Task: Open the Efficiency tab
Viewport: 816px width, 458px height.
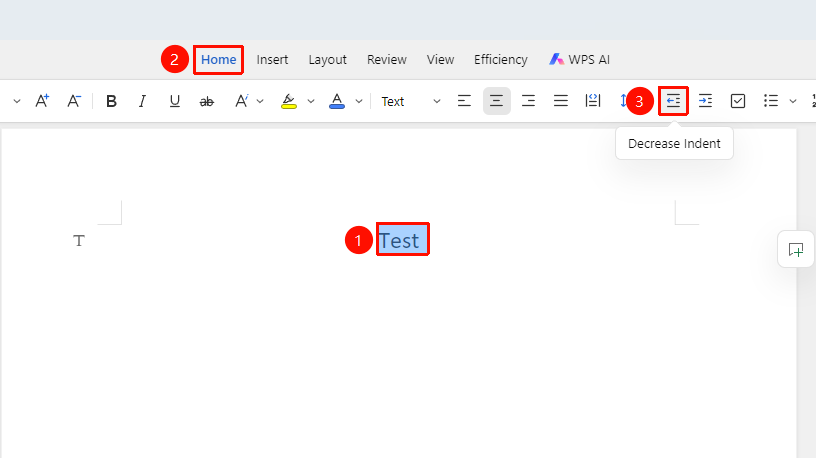Action: coord(501,60)
